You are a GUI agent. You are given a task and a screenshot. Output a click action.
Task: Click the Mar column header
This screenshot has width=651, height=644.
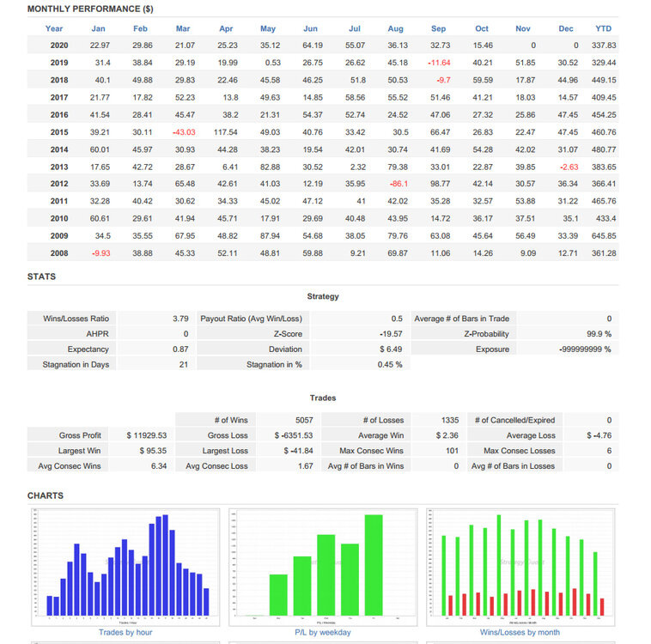click(183, 28)
